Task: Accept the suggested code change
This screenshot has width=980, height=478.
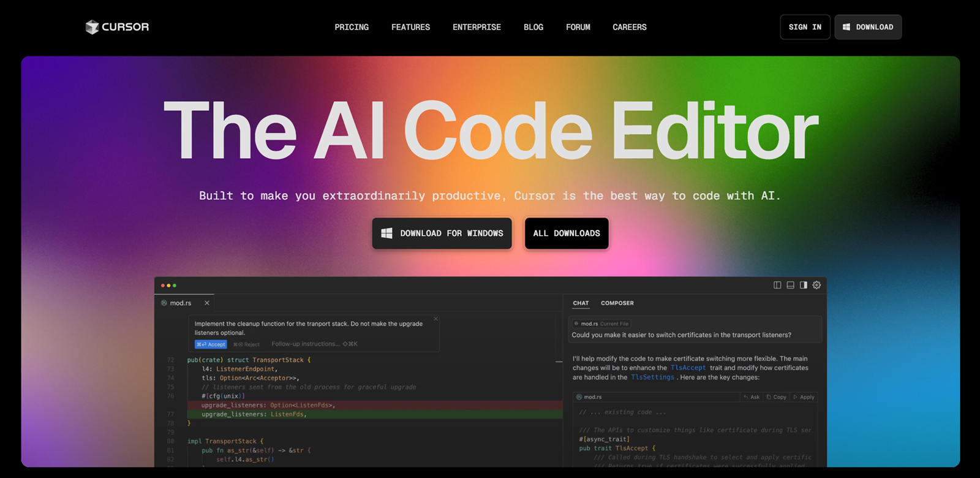Action: click(x=211, y=344)
